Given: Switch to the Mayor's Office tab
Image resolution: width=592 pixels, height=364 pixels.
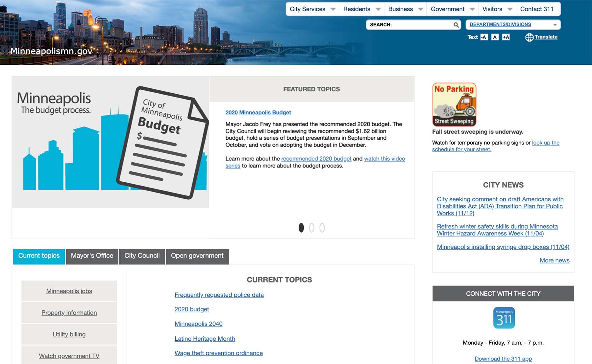Looking at the screenshot, I should coord(92,256).
